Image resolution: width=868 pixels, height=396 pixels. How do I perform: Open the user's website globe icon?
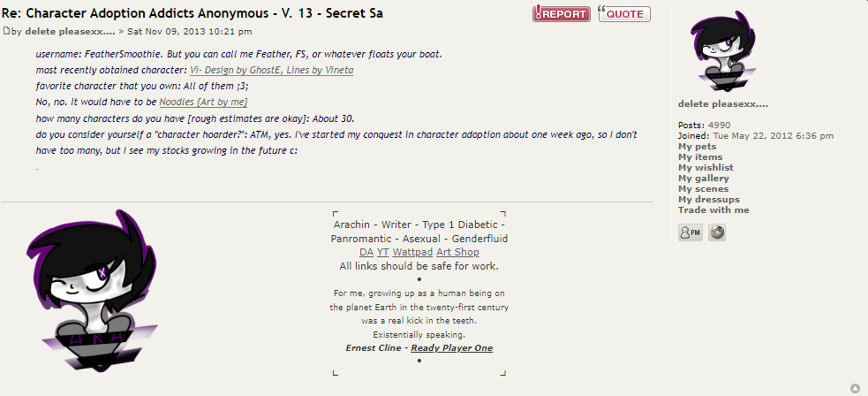[x=716, y=232]
